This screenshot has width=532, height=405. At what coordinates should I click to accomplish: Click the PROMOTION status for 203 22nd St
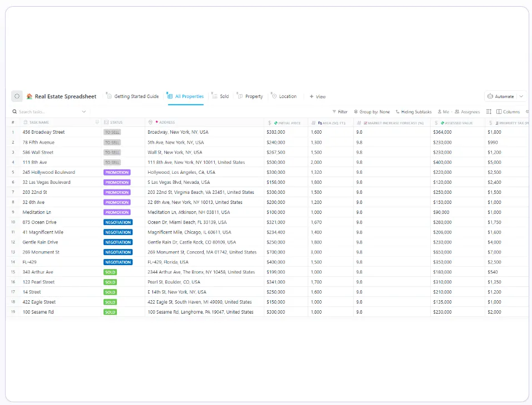point(117,192)
